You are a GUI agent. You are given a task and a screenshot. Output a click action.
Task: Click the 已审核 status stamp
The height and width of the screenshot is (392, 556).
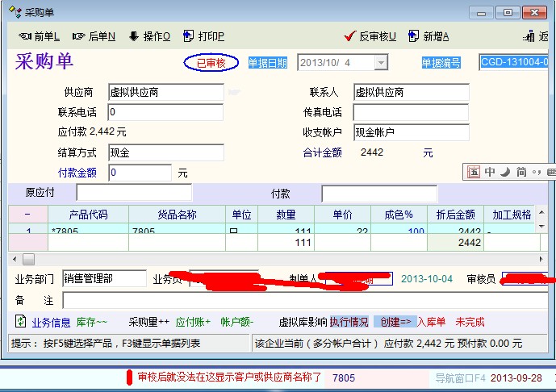click(211, 63)
